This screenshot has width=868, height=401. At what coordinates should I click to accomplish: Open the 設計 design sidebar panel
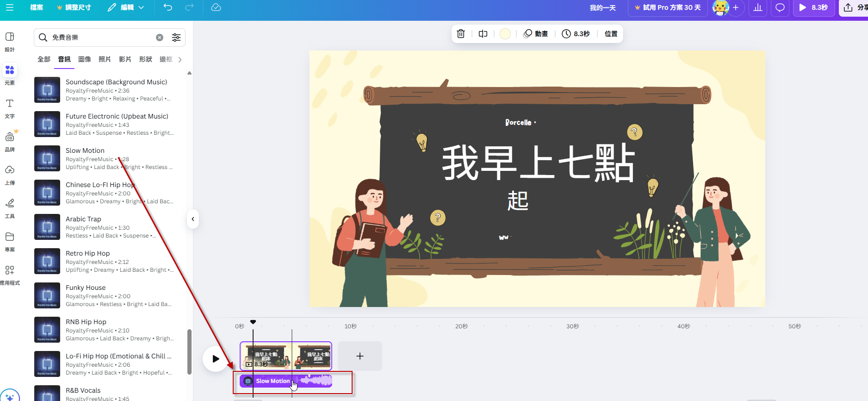[x=10, y=42]
